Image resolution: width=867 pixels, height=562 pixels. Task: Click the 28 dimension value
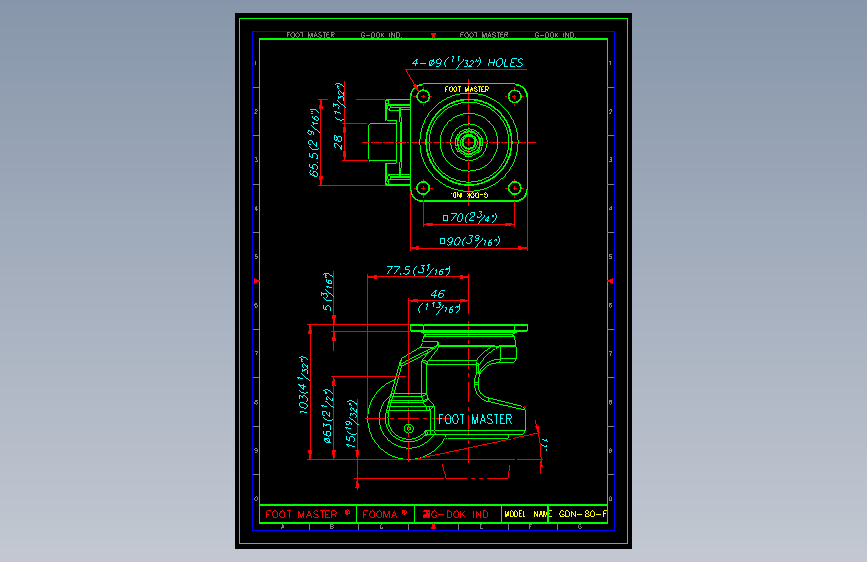click(x=338, y=142)
